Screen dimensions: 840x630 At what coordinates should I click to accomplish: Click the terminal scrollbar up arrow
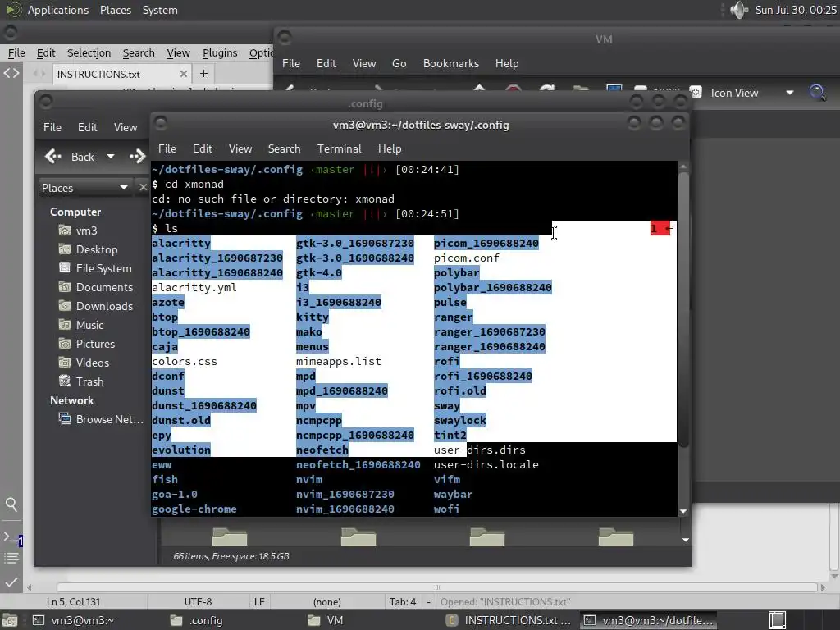point(683,167)
